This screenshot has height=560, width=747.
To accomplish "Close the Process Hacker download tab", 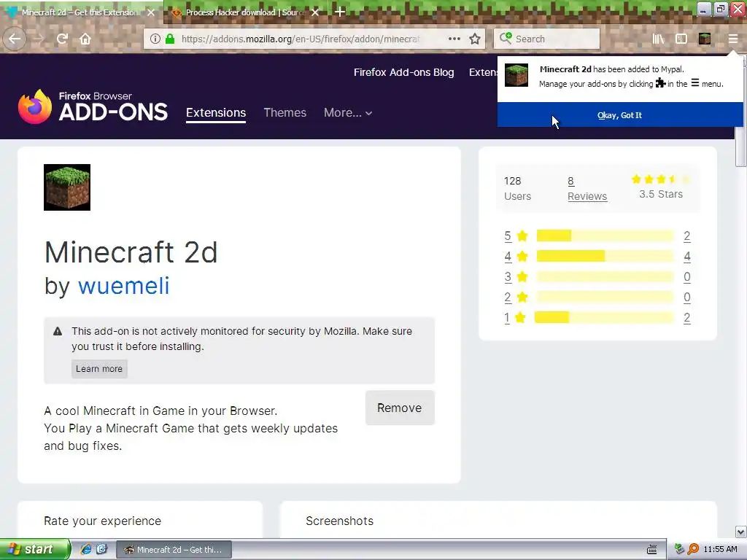I will click(x=315, y=12).
